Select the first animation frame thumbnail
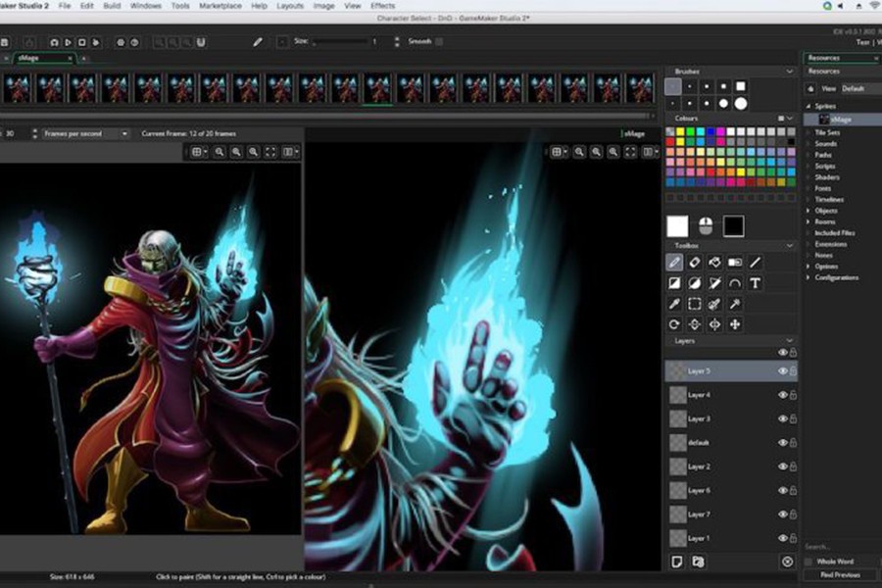The image size is (882, 588). coord(18,88)
